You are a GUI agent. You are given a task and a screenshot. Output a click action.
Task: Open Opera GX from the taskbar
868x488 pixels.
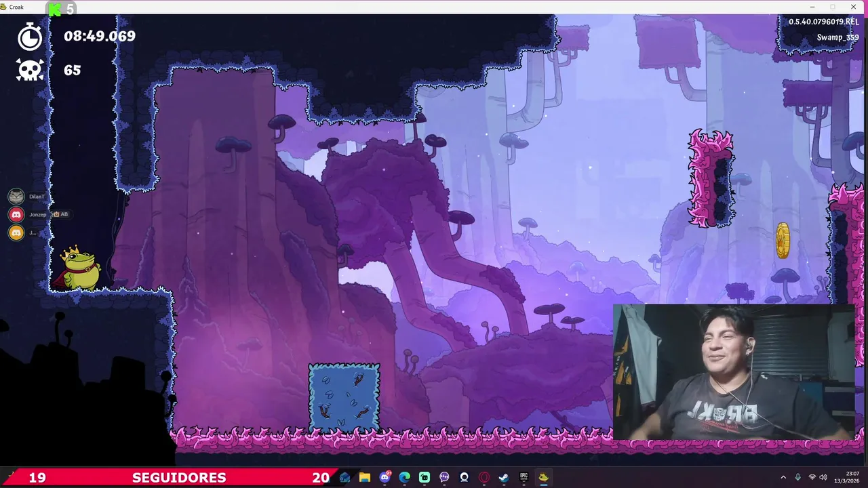tap(484, 477)
